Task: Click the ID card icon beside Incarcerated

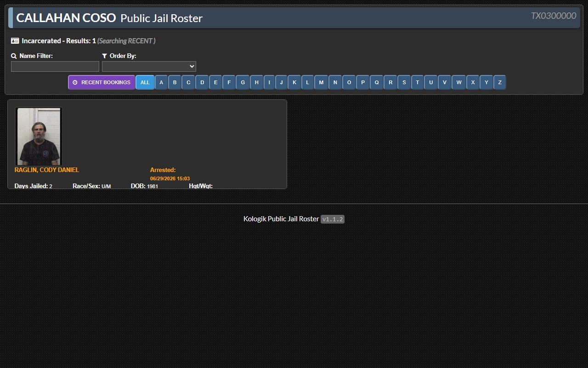Action: (x=15, y=40)
